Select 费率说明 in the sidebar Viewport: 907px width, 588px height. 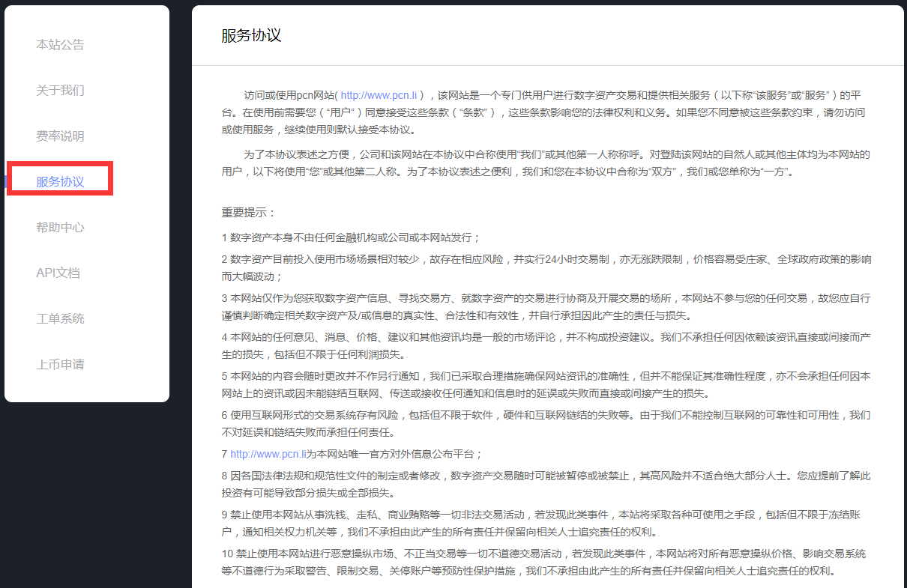click(60, 136)
